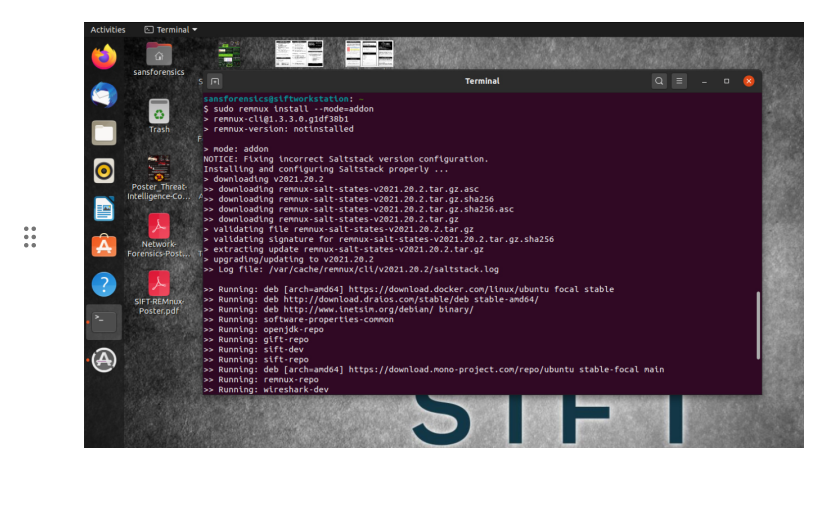Click the download.draios.com repository line

371,299
